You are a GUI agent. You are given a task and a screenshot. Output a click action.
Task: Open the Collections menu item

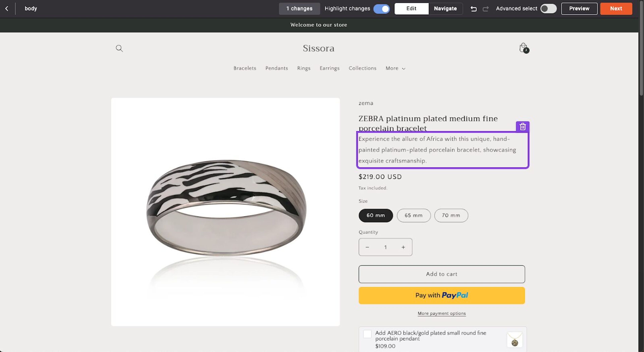pos(362,68)
